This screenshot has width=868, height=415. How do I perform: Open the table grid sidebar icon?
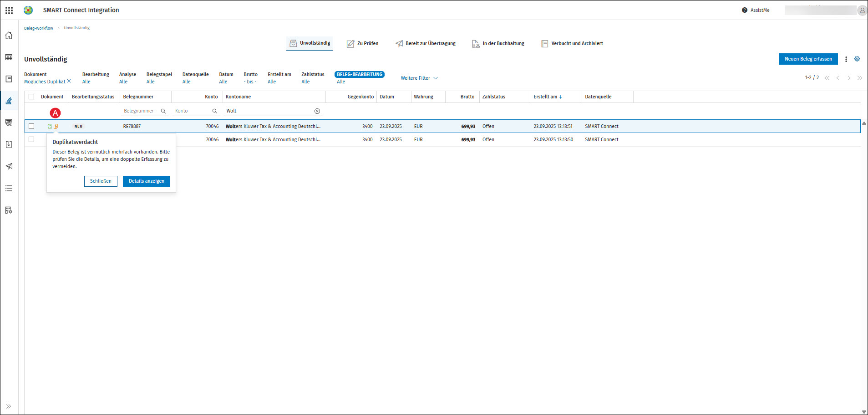pos(9,57)
